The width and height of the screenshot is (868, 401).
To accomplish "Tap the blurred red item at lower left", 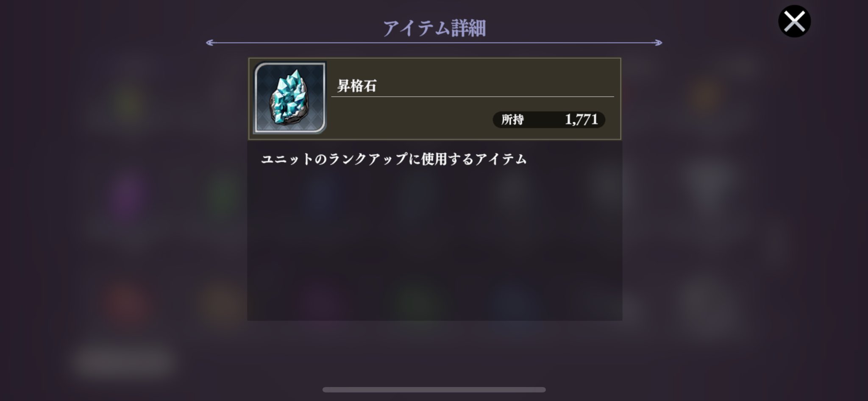I will 126,304.
